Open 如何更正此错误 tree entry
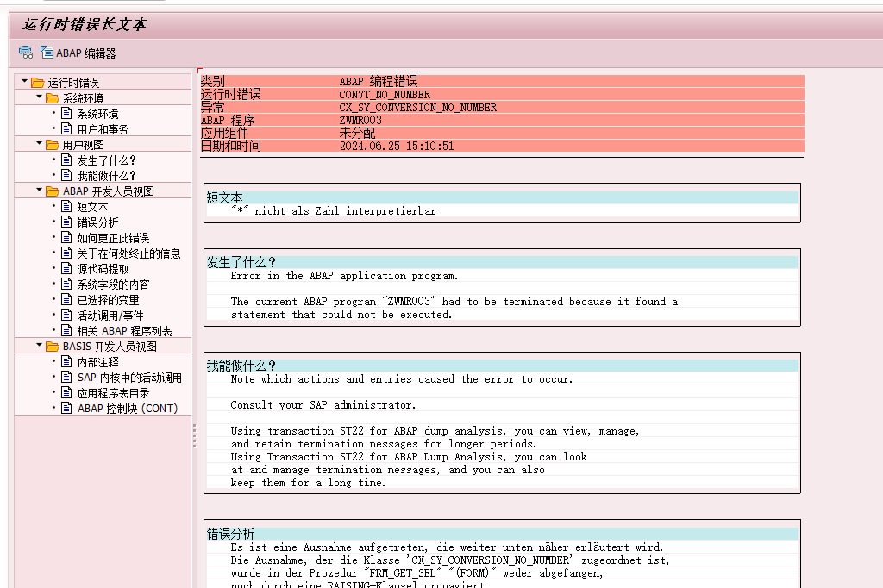The image size is (883, 588). 113,238
